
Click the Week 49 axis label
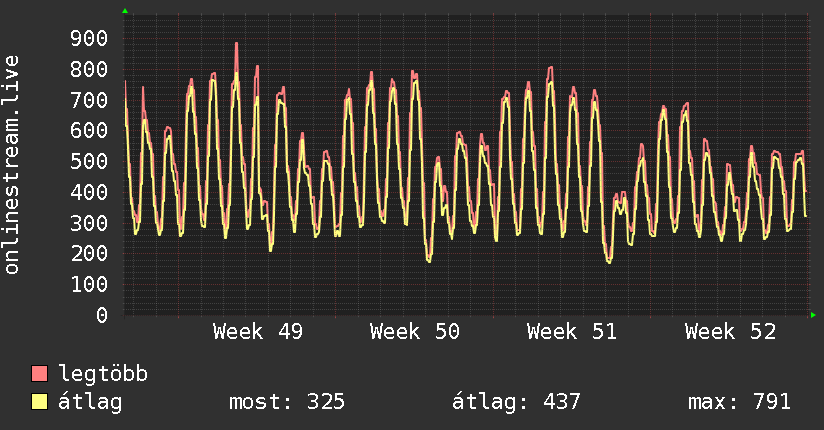pyautogui.click(x=258, y=332)
